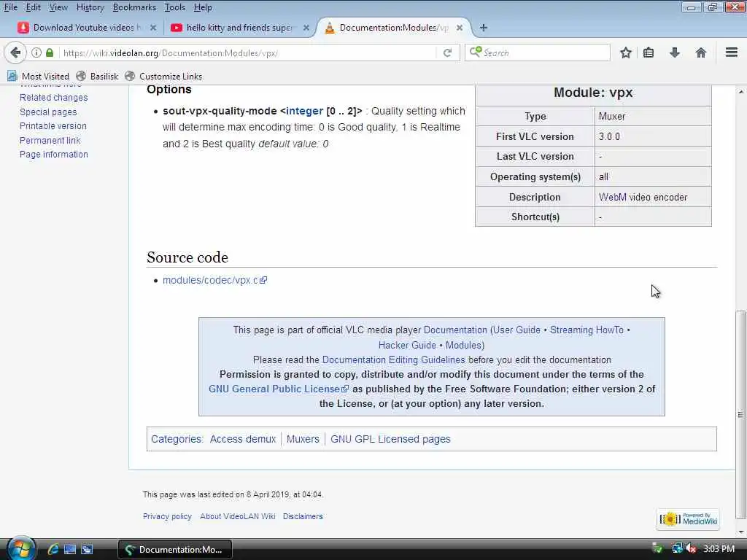Open Most Visited bookmarks folder
747x560 pixels.
pos(39,76)
